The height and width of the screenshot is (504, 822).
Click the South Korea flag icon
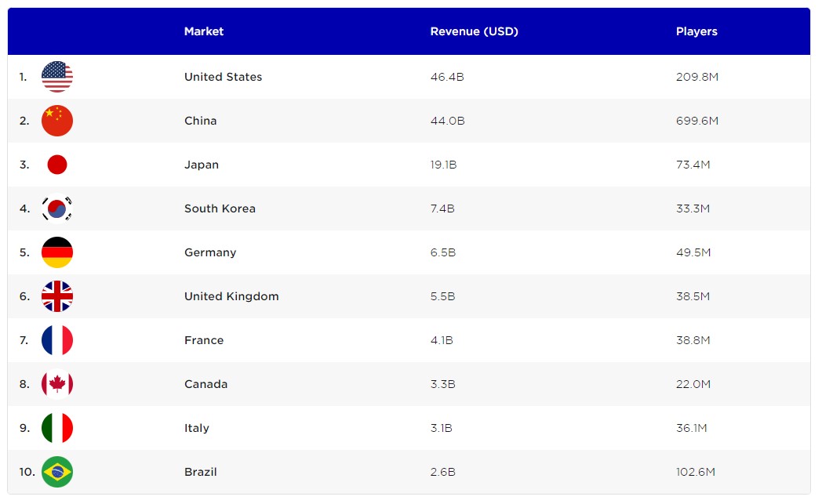[57, 208]
